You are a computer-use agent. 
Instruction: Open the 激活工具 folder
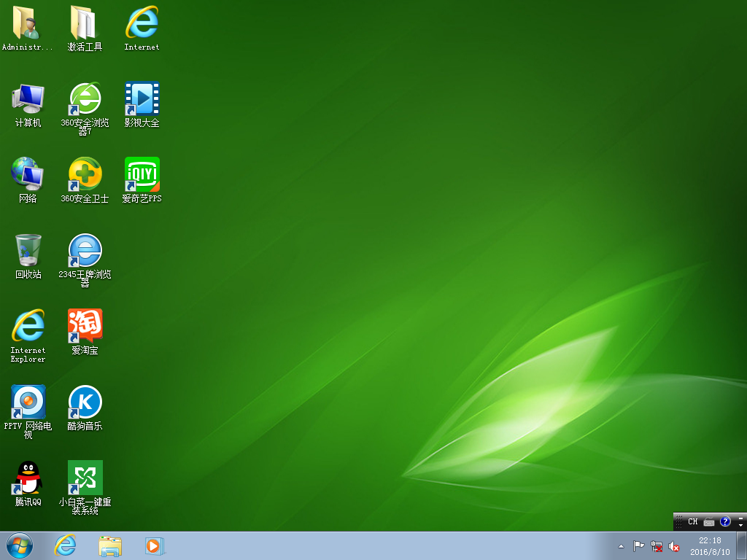point(85,20)
